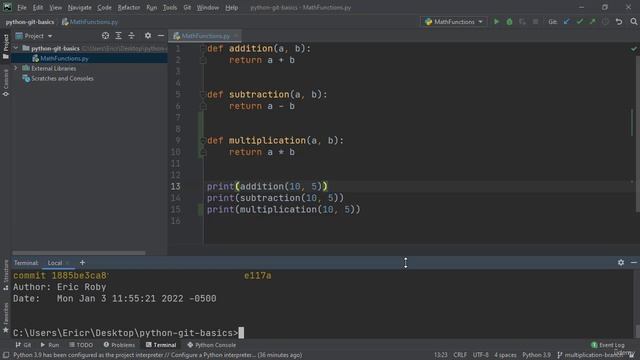Image resolution: width=640 pixels, height=360 pixels.
Task: Fold the subtraction function at line 5
Action: (203, 95)
